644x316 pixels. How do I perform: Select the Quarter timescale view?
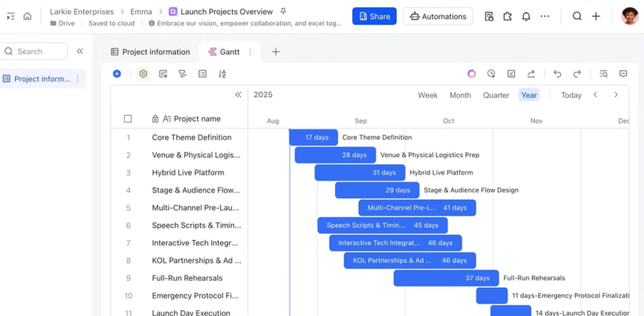coord(495,95)
